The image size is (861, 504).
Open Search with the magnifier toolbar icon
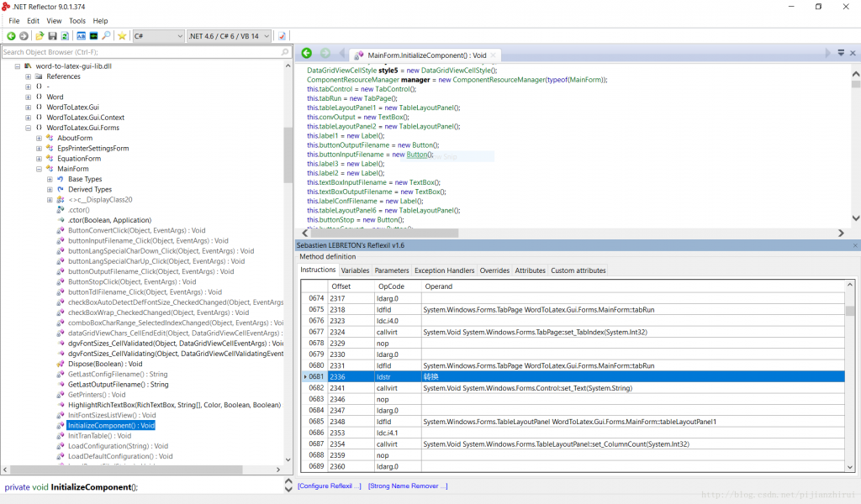[x=106, y=36]
